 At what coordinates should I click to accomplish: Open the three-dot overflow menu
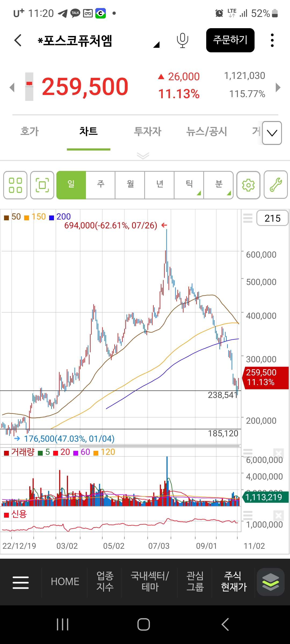pyautogui.click(x=272, y=40)
